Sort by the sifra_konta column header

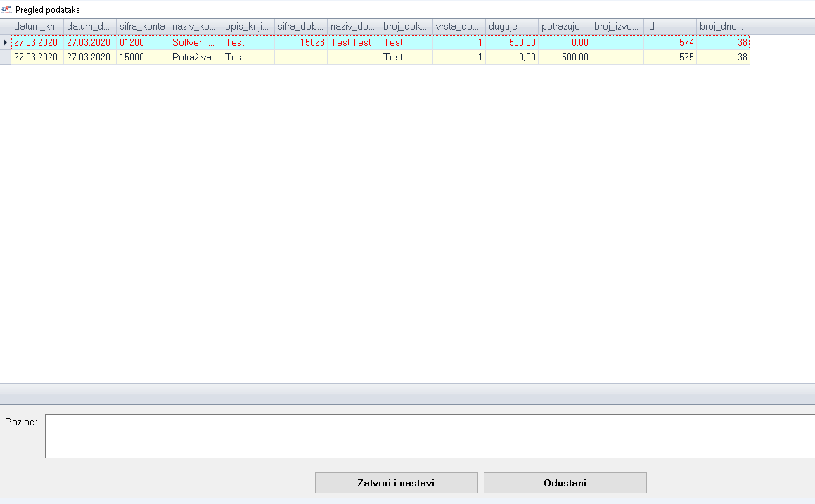pos(142,27)
